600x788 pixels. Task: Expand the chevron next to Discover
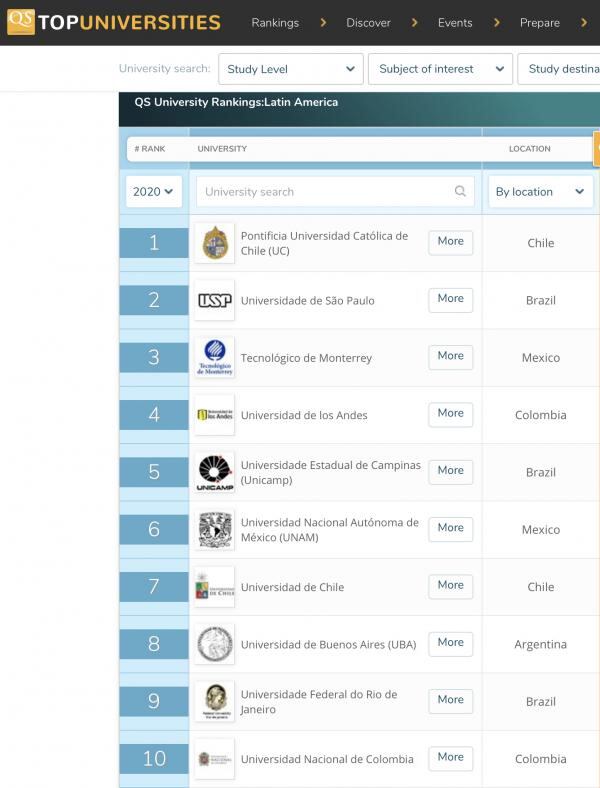(414, 23)
